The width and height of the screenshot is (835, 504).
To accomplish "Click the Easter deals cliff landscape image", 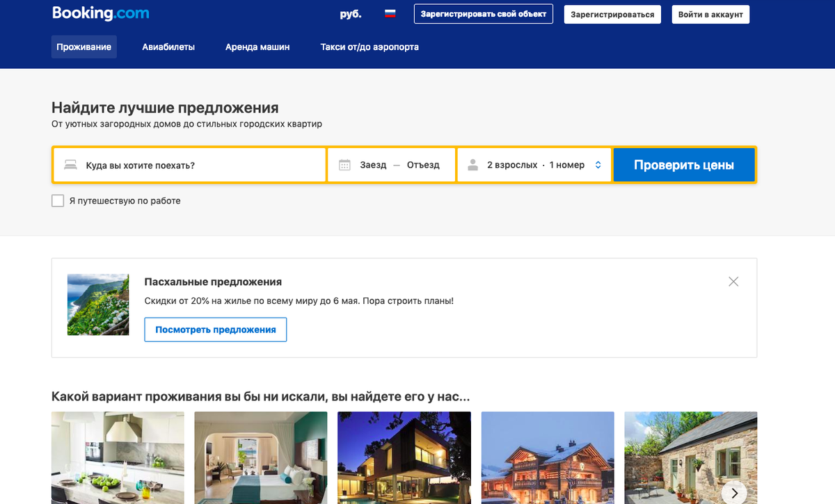I will pos(98,304).
